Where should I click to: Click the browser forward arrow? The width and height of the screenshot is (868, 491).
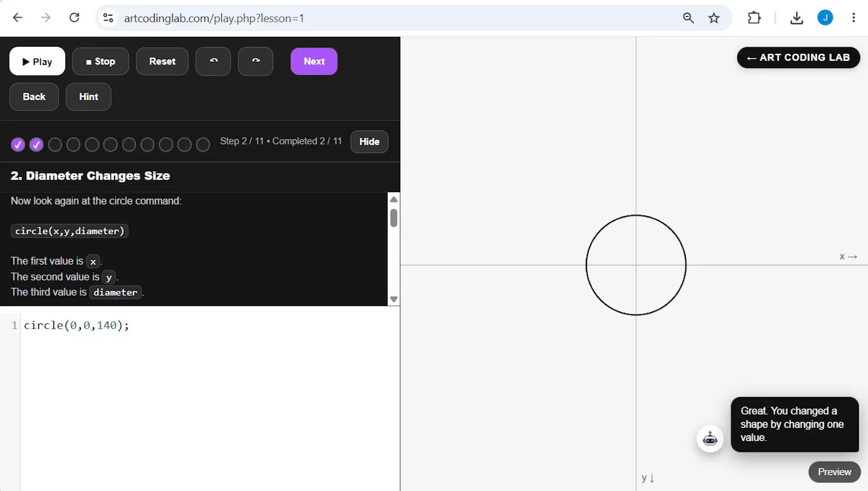pos(46,18)
